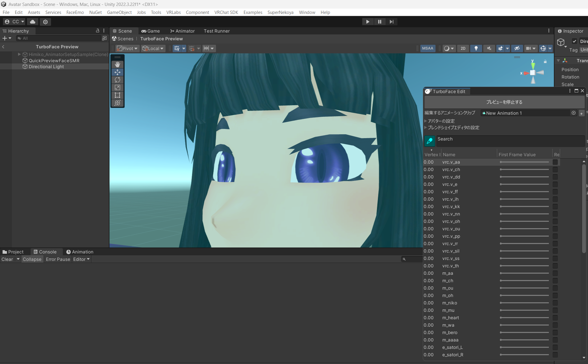Toggle scene audio mute icon

click(489, 48)
